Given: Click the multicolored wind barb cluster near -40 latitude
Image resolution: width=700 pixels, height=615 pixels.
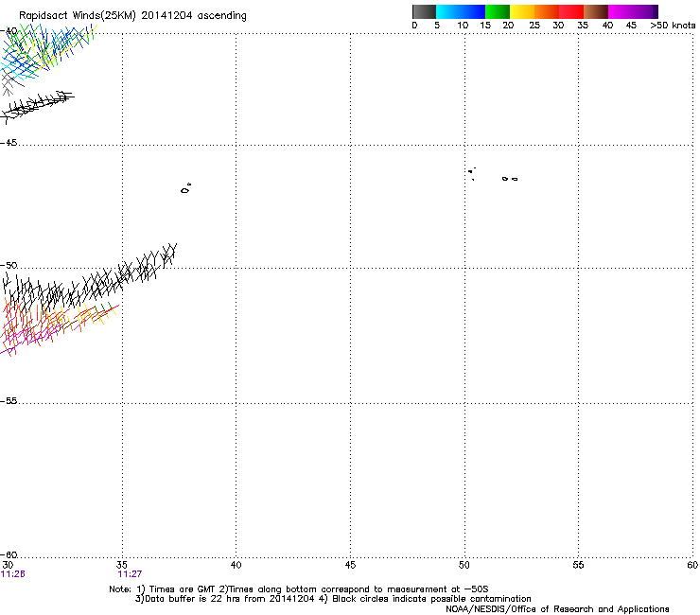Looking at the screenshot, I should click(47, 51).
